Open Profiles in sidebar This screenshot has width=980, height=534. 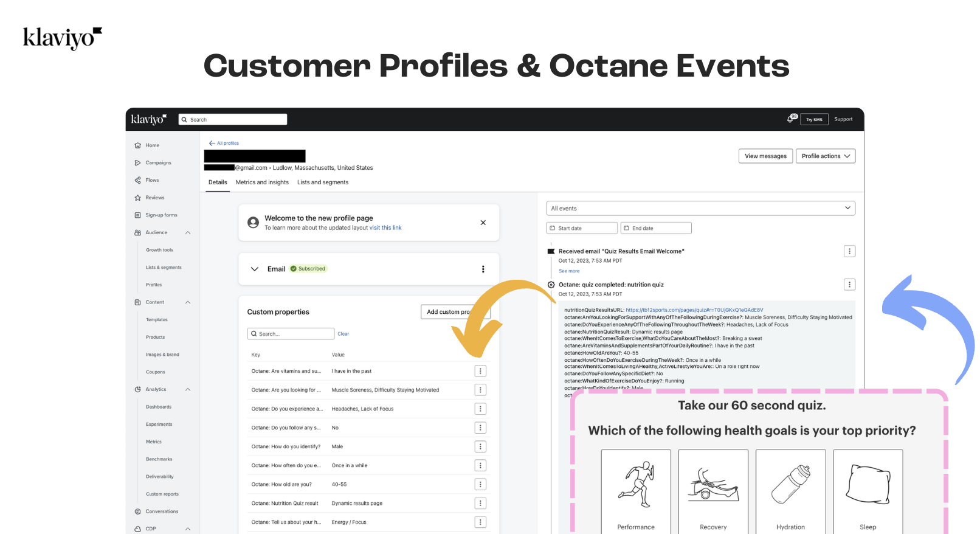pyautogui.click(x=154, y=285)
